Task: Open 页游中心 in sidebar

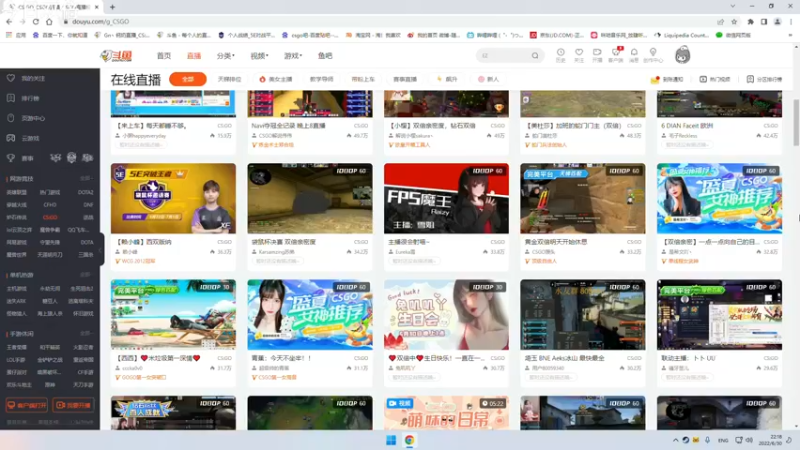Action: point(33,118)
